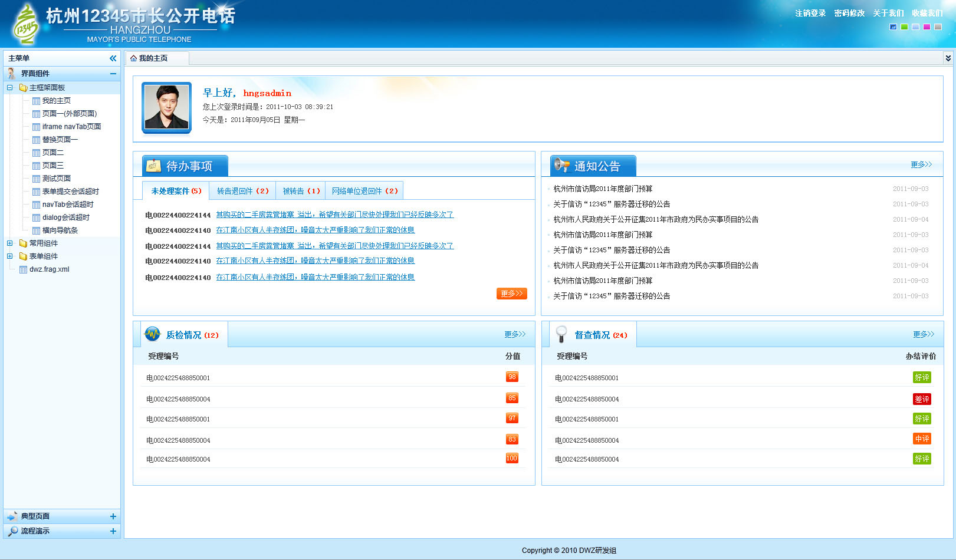Switch to 转告退回件 (2) tab

[242, 191]
